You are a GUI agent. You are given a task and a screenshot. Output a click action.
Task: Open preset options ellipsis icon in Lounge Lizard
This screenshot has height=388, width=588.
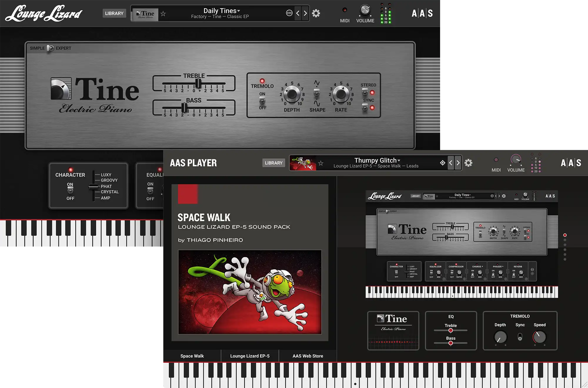coord(289,13)
